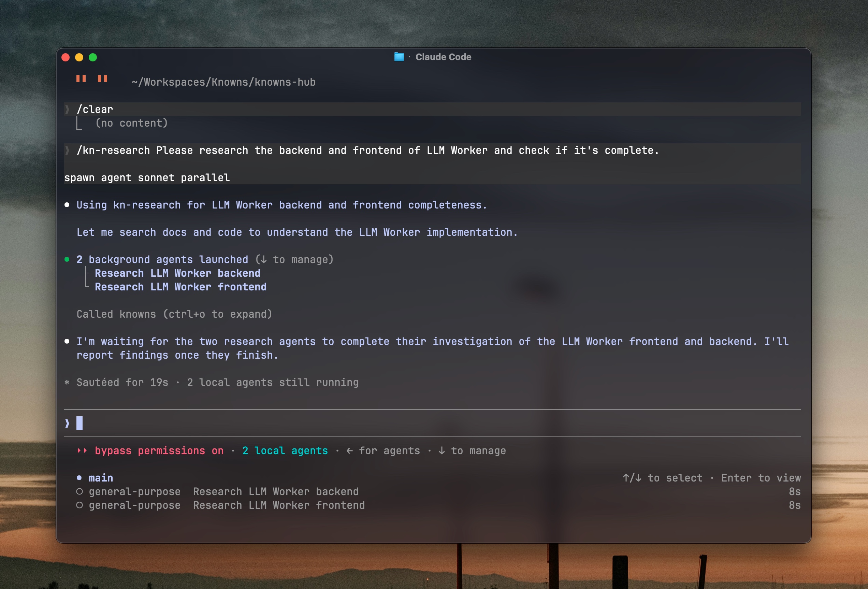Select 'Research LLM Worker backend' under launched agents
868x589 pixels.
(x=177, y=273)
